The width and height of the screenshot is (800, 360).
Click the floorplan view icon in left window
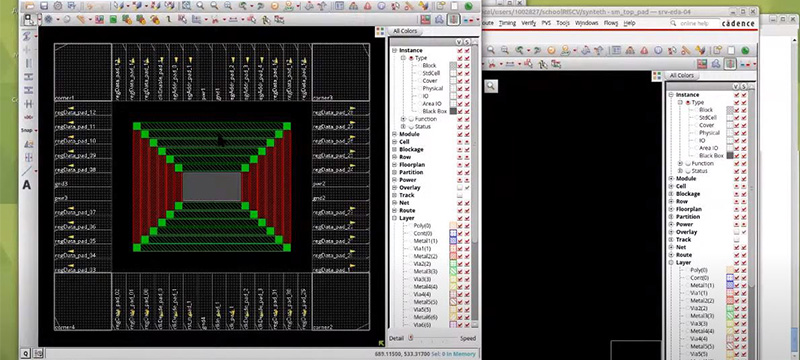426,20
